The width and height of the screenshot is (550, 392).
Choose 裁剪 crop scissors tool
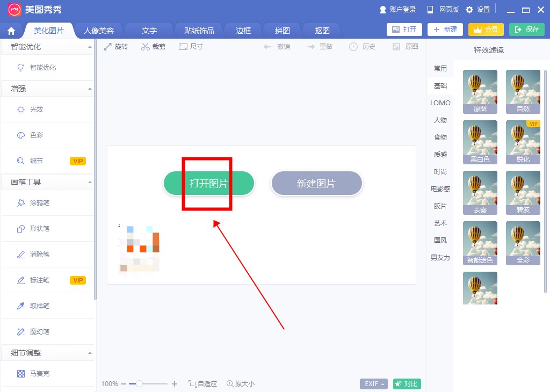[153, 47]
